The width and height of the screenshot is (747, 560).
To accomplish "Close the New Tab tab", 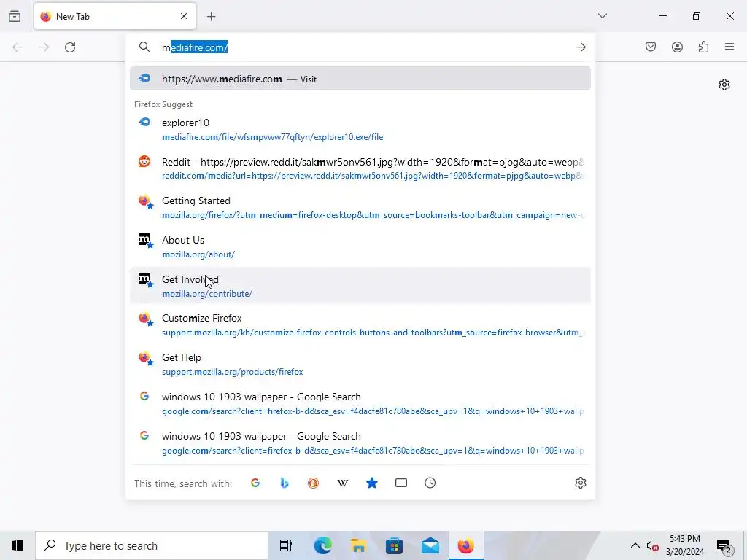I will pos(184,16).
